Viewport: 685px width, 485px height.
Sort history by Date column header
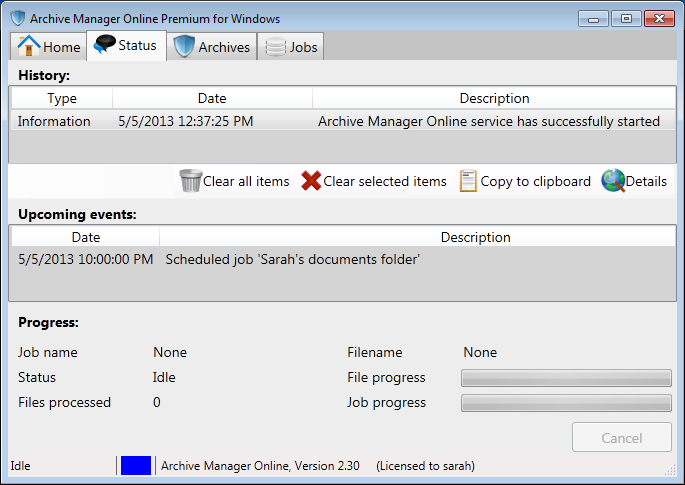tap(212, 98)
